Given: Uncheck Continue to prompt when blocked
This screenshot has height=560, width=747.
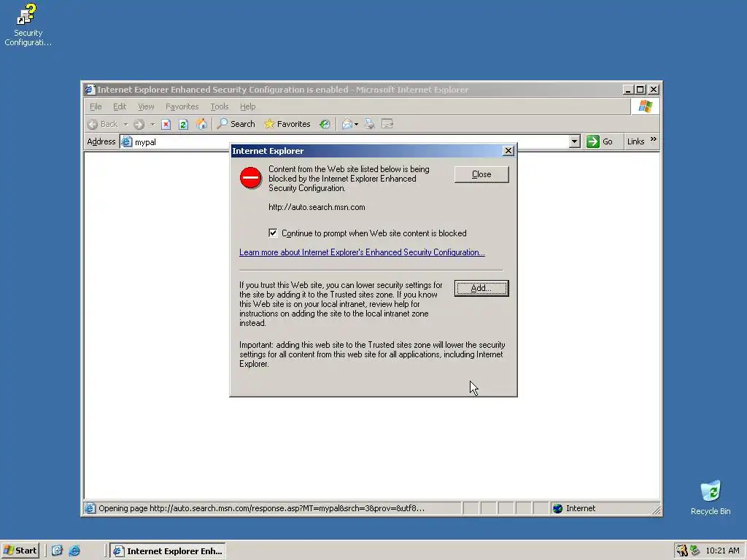Looking at the screenshot, I should coord(273,233).
